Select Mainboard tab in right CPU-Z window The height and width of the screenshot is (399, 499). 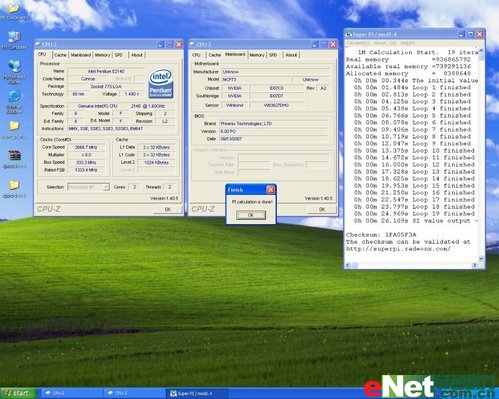[x=235, y=54]
